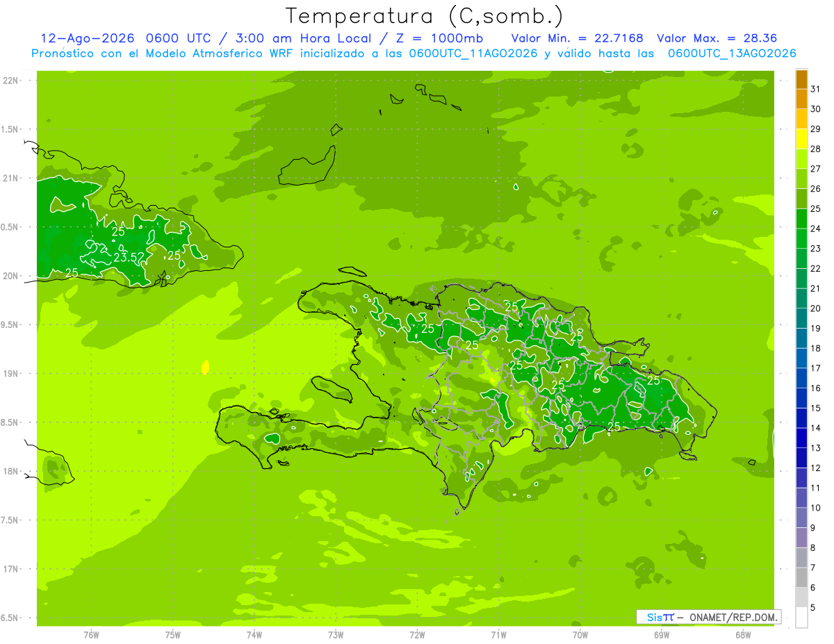Screen dimensions: 834x644
Task: Click the pressure level "Z = 1000mb"
Action: pos(439,38)
